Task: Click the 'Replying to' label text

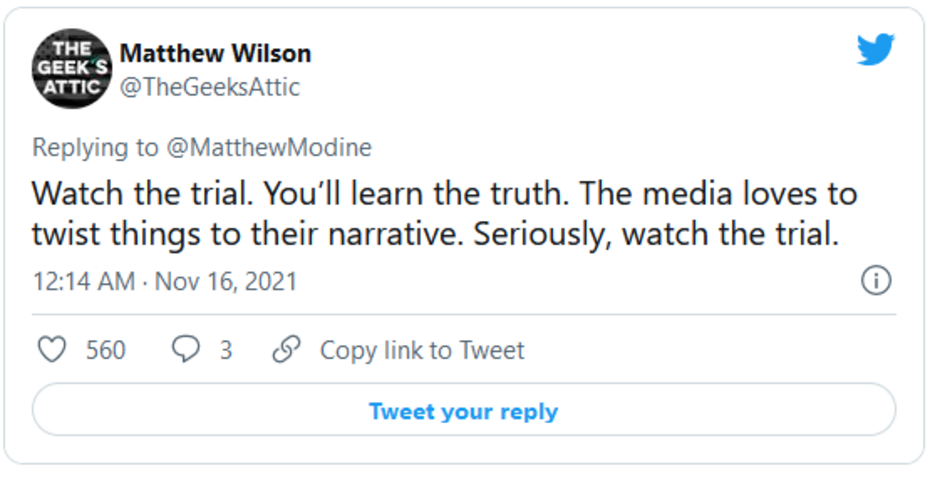Action: coord(95,148)
